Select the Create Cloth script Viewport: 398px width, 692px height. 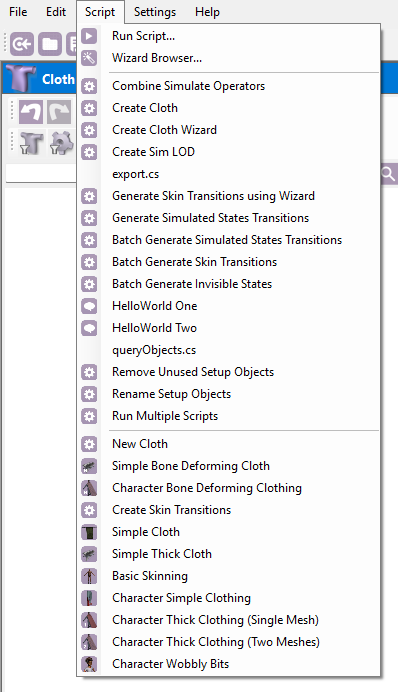point(229,108)
